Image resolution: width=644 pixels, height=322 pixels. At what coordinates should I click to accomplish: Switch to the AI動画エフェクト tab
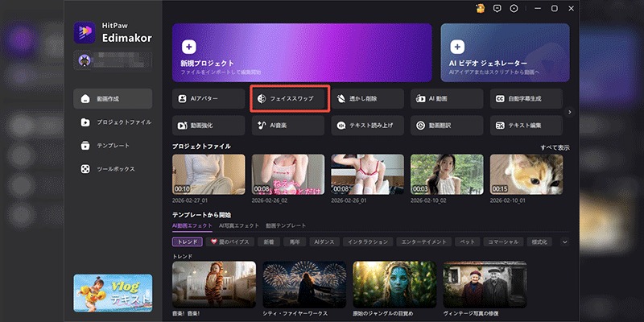click(192, 226)
